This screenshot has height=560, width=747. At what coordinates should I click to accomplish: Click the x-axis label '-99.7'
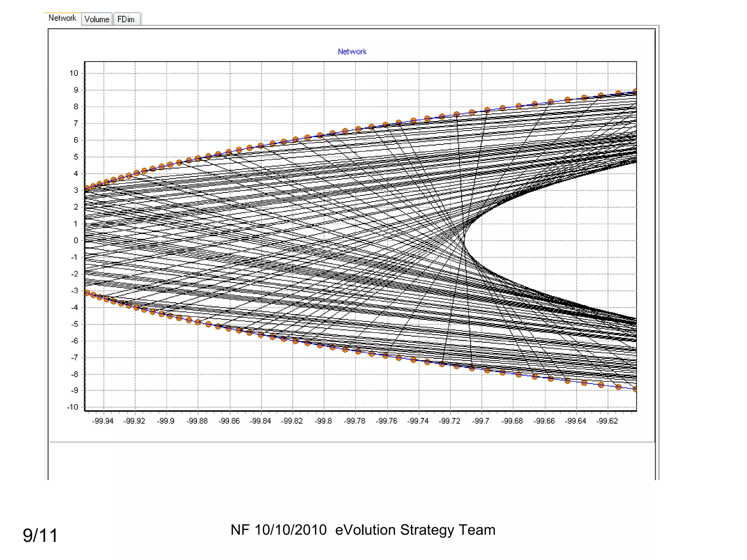tap(481, 421)
